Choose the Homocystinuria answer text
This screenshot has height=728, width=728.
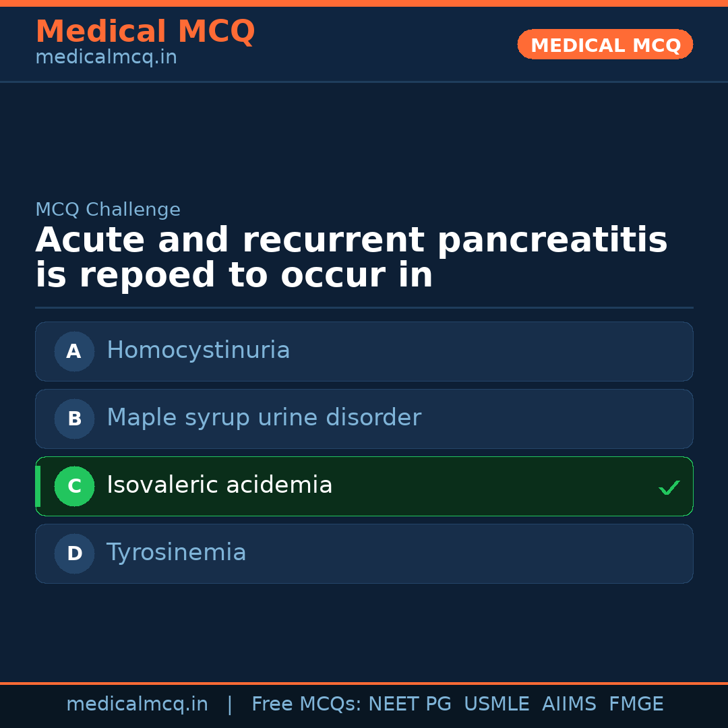click(x=198, y=351)
